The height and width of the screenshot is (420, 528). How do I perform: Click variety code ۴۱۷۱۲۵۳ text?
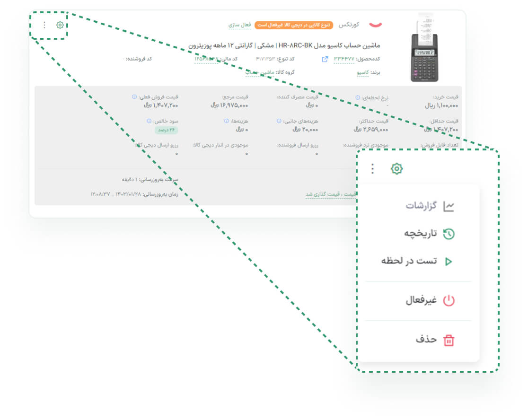coord(266,59)
